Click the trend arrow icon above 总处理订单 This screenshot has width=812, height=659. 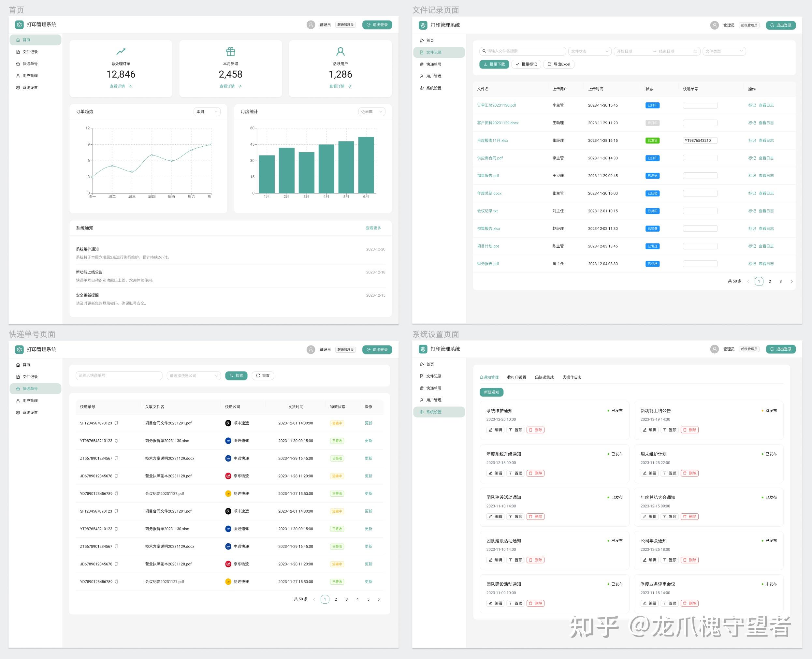(x=121, y=51)
